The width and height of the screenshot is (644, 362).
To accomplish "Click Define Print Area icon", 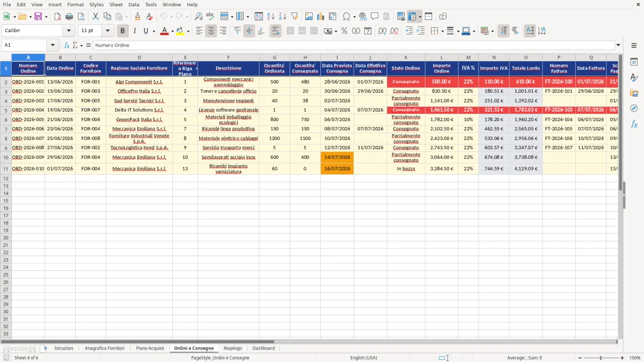I will [x=401, y=17].
